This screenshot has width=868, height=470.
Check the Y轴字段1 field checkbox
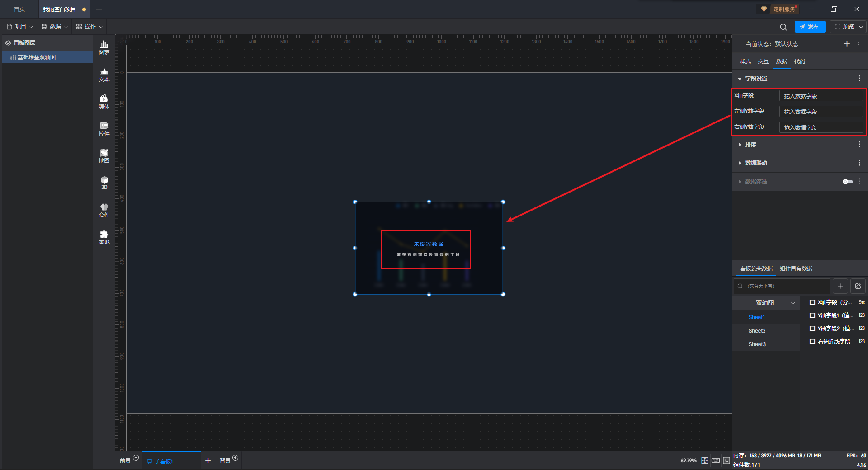812,315
